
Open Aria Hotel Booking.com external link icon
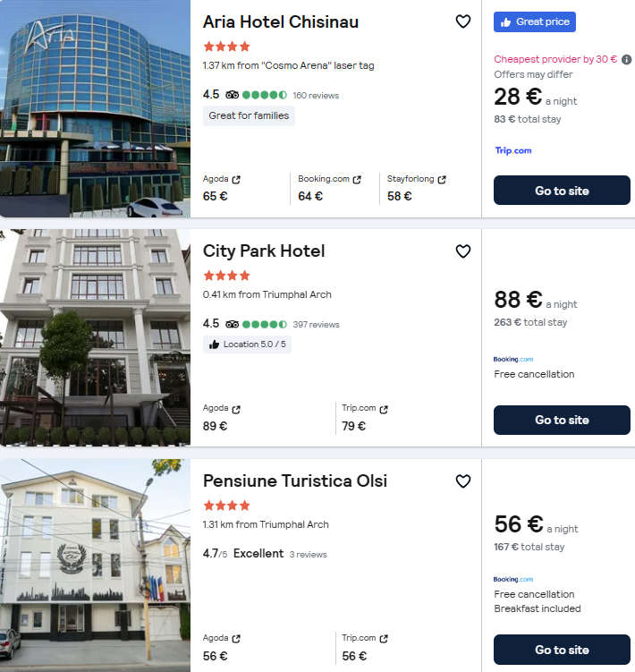pyautogui.click(x=357, y=180)
